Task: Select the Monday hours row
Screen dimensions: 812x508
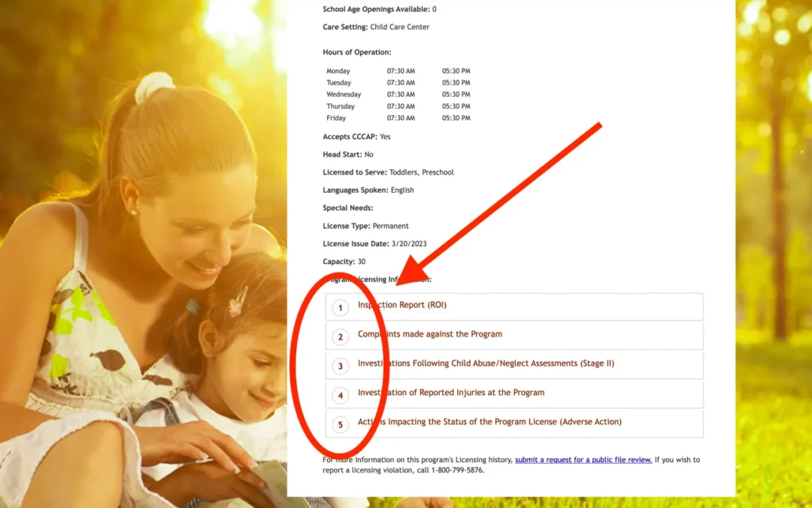Action: click(398, 71)
